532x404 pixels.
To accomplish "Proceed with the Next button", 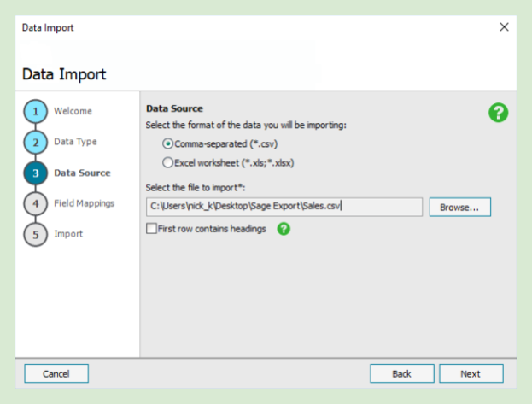I will (471, 373).
